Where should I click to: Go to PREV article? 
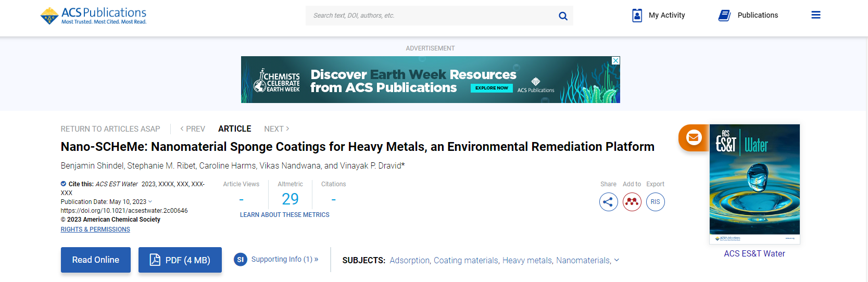click(193, 129)
